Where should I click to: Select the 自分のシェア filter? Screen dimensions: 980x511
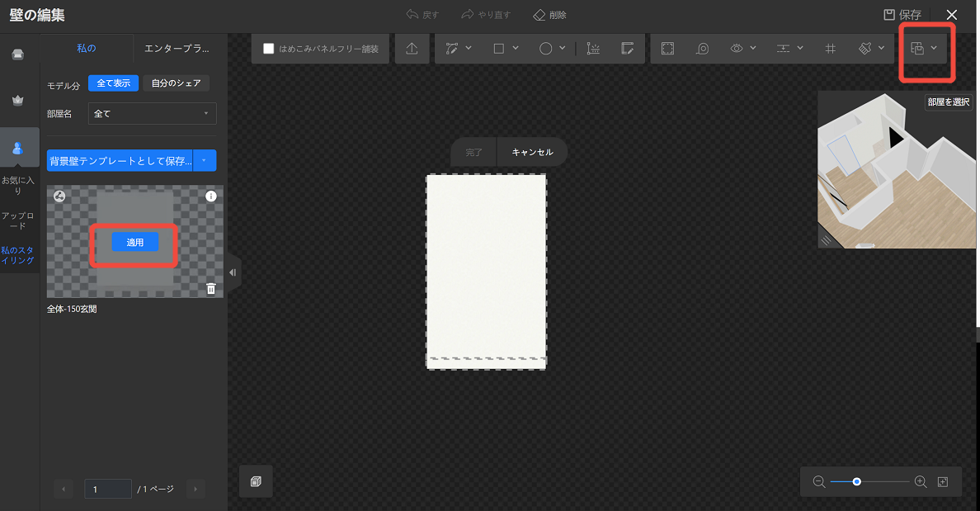tap(177, 83)
